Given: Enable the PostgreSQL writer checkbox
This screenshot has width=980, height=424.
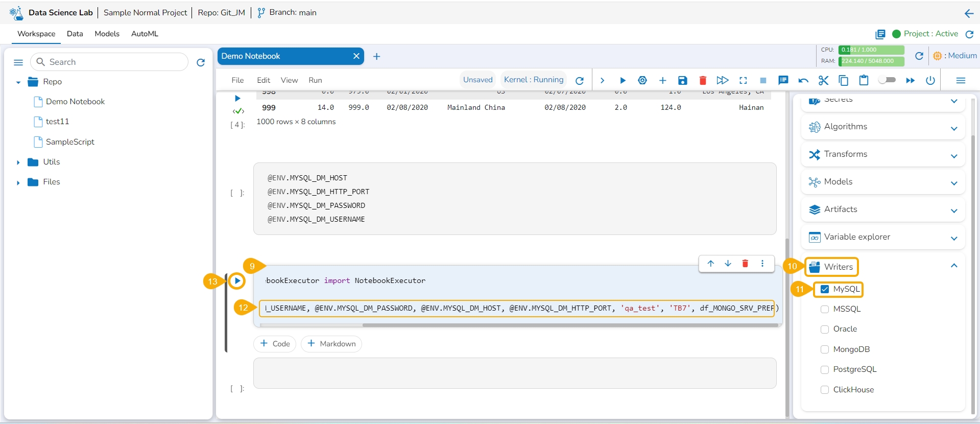Looking at the screenshot, I should (x=824, y=370).
